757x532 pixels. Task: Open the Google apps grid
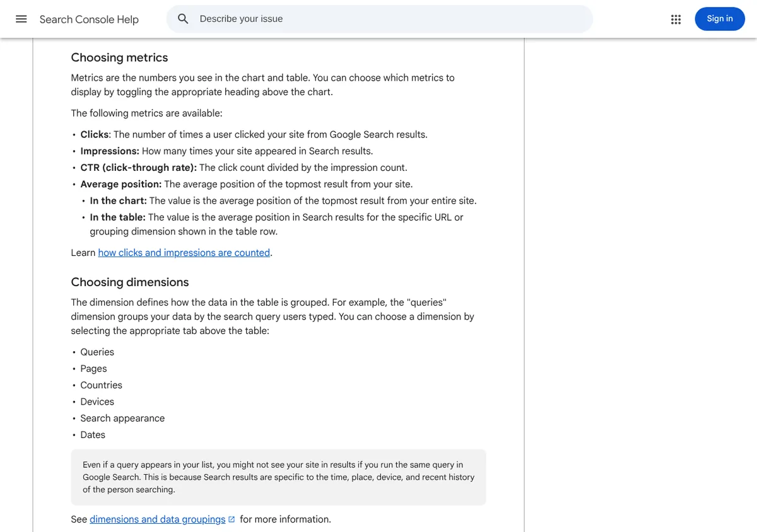point(676,19)
